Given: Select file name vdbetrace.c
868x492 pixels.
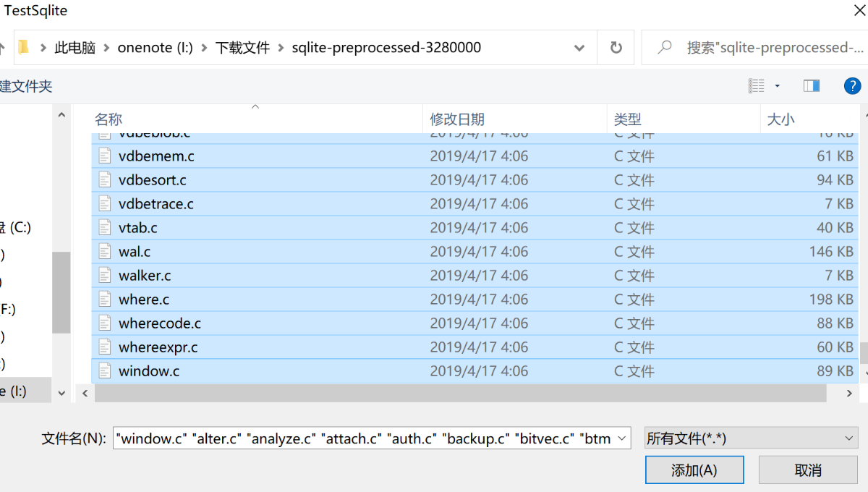Looking at the screenshot, I should (x=156, y=203).
